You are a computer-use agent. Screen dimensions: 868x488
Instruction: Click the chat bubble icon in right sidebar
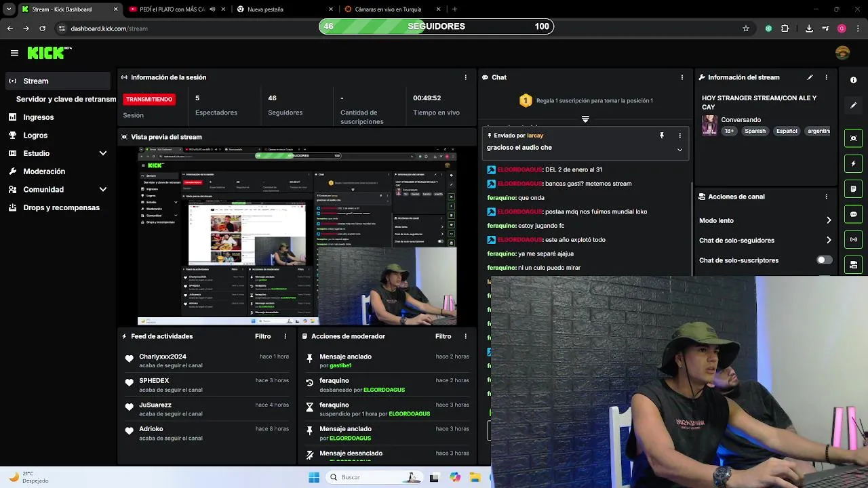click(853, 214)
